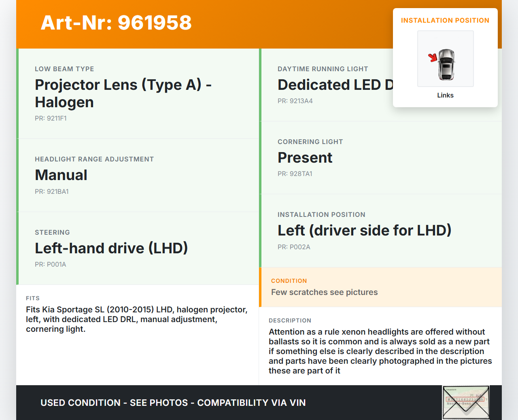518x420 pixels.
Task: Click the Kia Sportage SL fitment text
Action: [136, 319]
